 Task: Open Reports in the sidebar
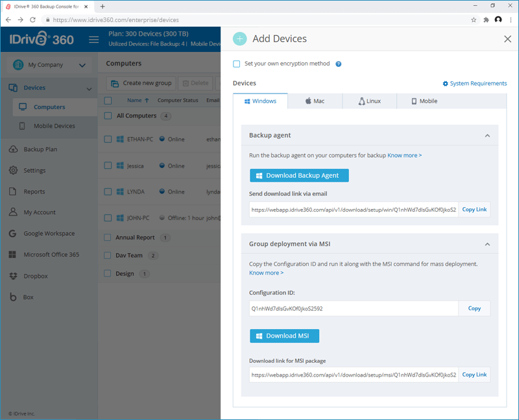[34, 191]
